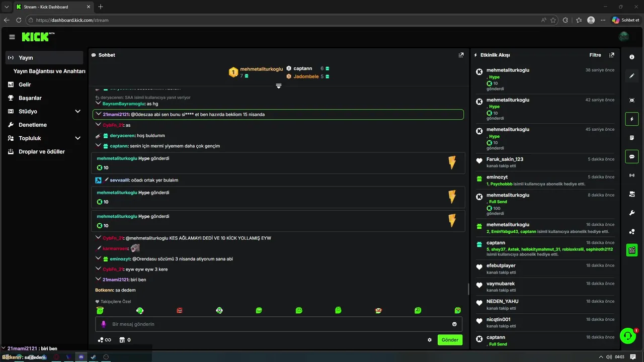Open Steam from the taskbar

tap(93, 357)
